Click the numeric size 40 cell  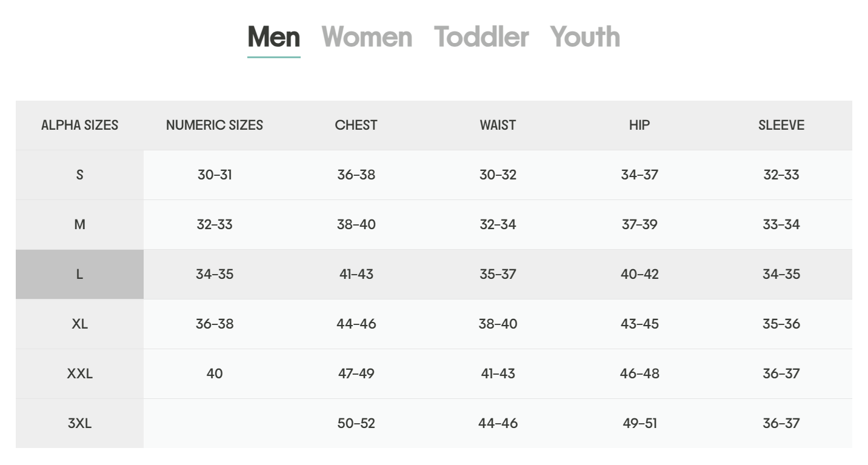pyautogui.click(x=215, y=373)
